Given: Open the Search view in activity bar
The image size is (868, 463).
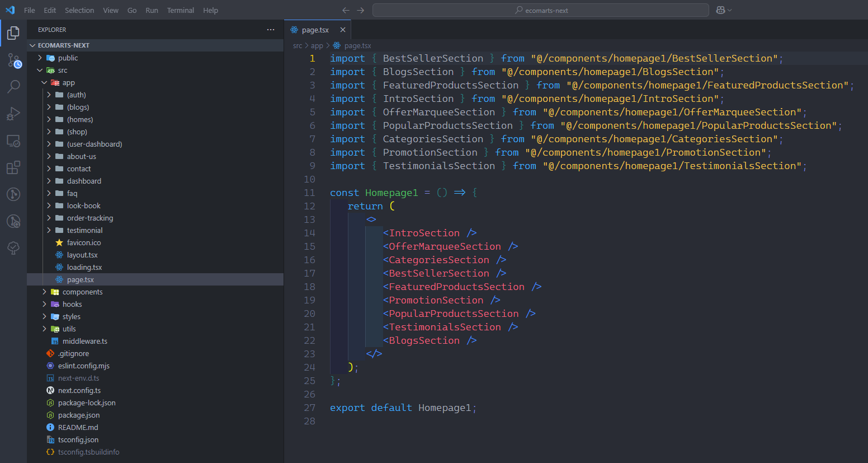Looking at the screenshot, I should click(x=13, y=87).
